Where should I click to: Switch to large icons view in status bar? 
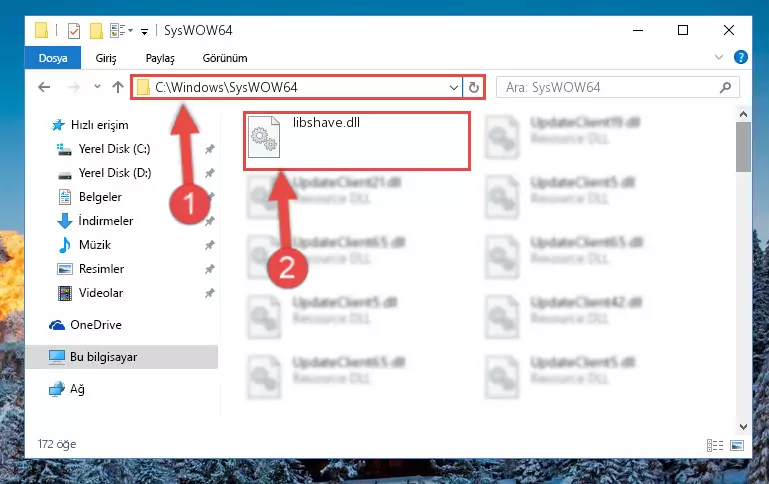pyautogui.click(x=737, y=445)
